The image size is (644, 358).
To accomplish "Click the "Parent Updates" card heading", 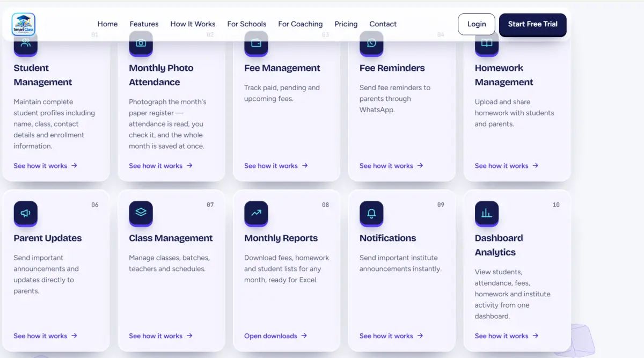I will pyautogui.click(x=48, y=238).
